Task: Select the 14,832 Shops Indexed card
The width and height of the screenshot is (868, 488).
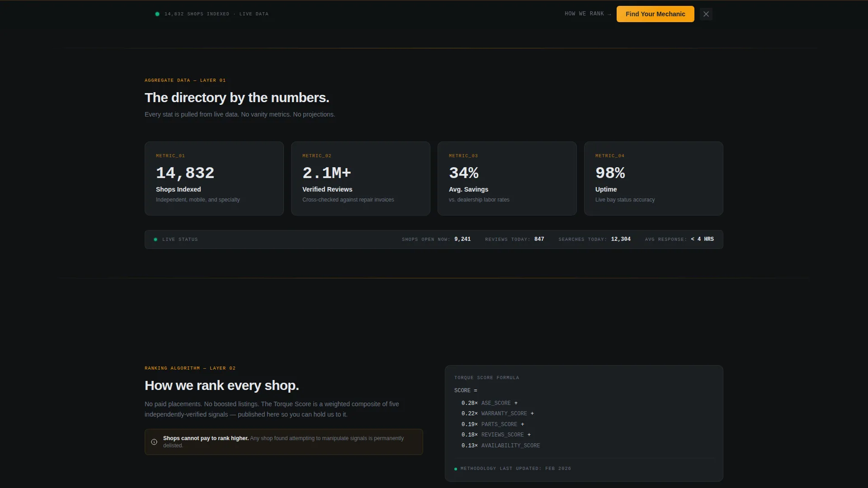Action: point(214,178)
